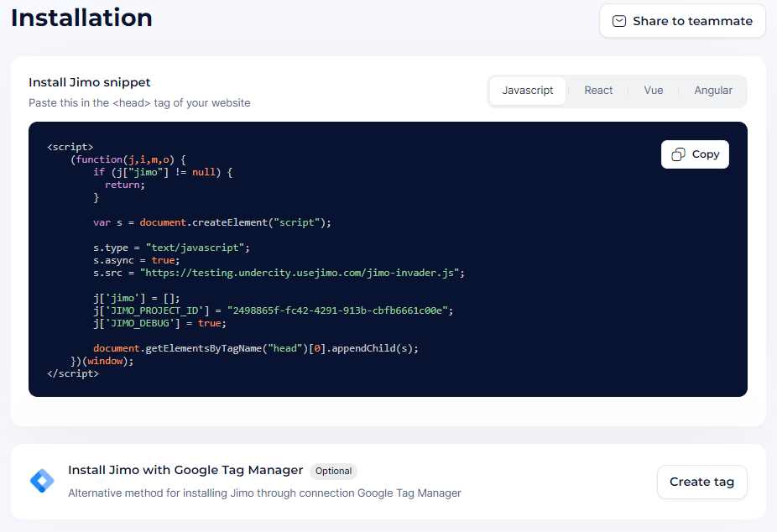Click the Installation page heading
777x532 pixels.
click(x=81, y=18)
